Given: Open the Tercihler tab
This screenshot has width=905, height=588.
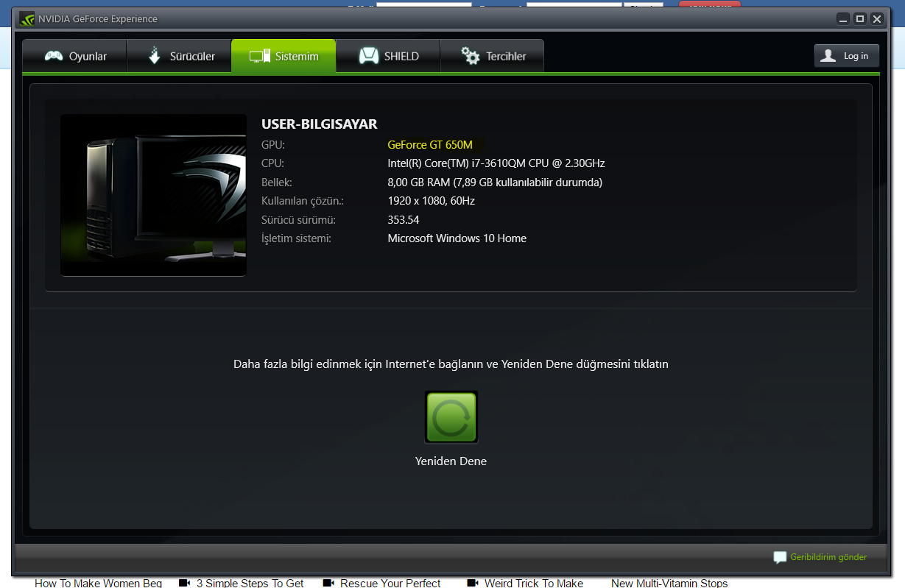Looking at the screenshot, I should [x=492, y=56].
